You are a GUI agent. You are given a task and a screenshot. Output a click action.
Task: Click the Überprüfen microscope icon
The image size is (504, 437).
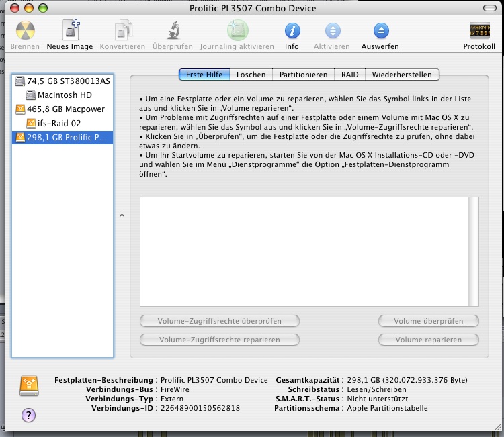pyautogui.click(x=173, y=30)
